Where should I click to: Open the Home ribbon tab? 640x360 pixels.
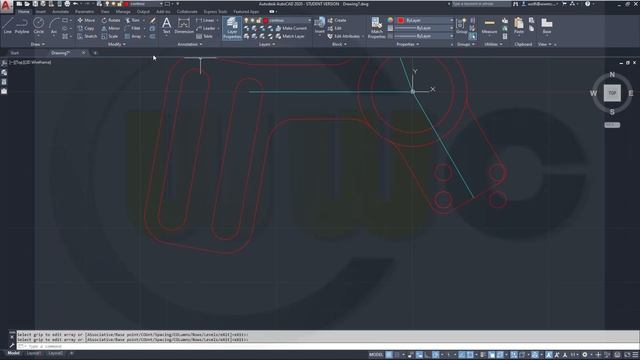point(24,11)
